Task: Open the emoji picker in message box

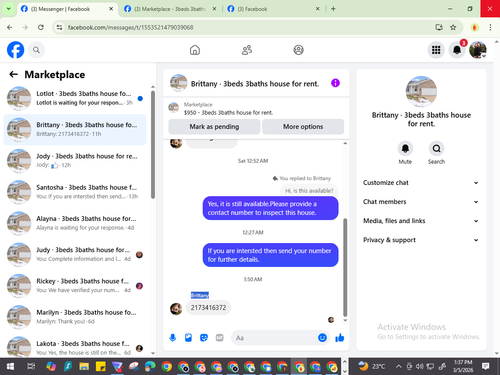Action: point(322,338)
